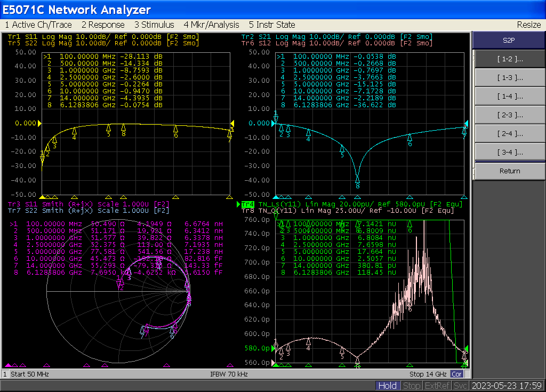
Task: Select the [ 2-3 ]... port softkey
Action: (510, 115)
